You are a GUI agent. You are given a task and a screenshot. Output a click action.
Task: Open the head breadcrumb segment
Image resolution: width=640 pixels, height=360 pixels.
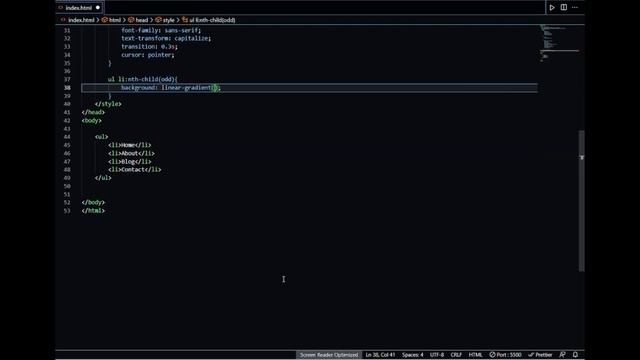tap(141, 20)
